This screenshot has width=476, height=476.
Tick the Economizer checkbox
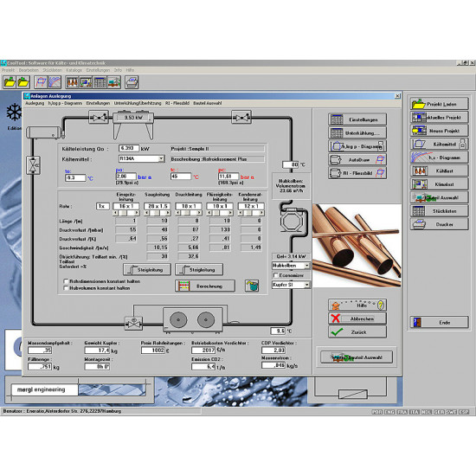(276, 275)
